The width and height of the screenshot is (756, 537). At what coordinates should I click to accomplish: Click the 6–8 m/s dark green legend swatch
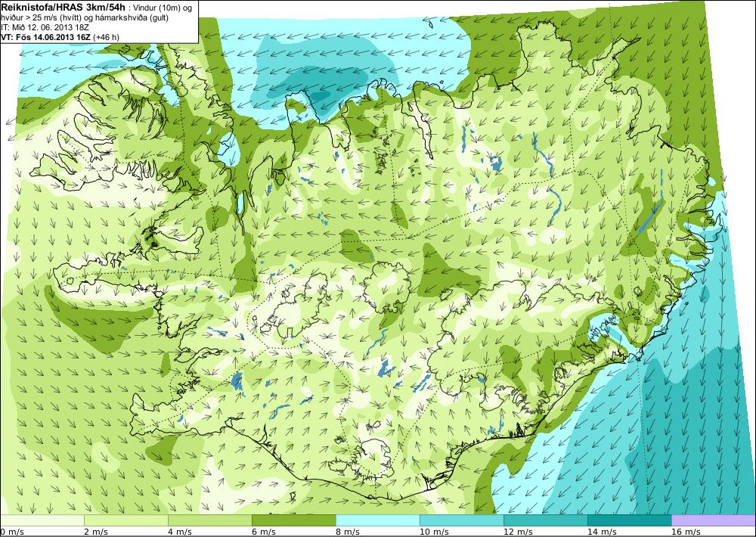point(293,520)
